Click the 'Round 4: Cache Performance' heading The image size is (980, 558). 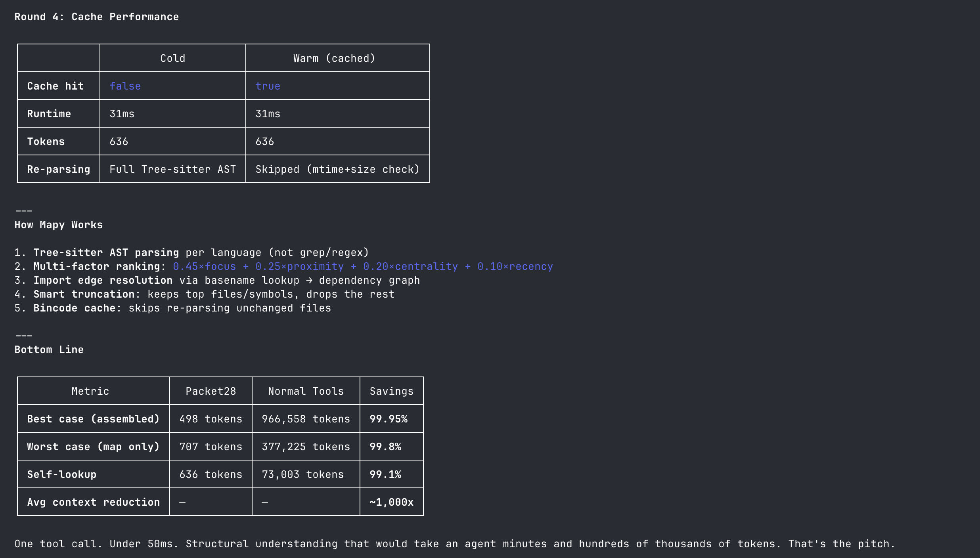tap(96, 17)
